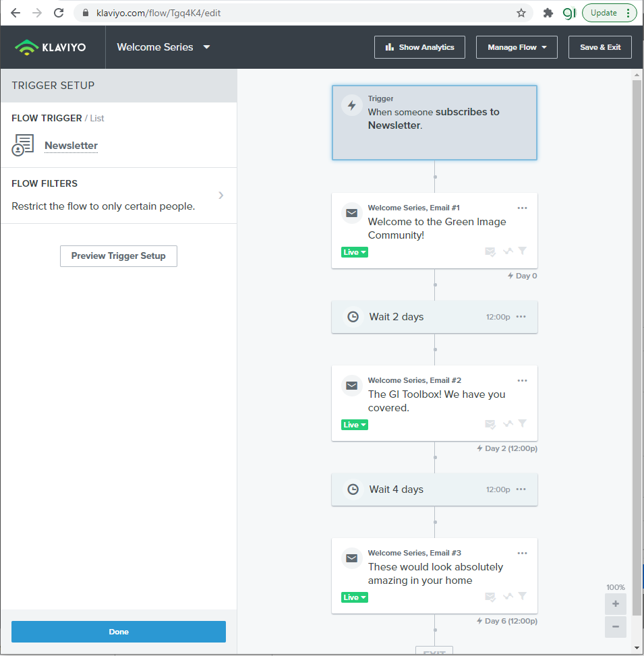Click Preview Trigger Setup button
Viewport: 644px width, 656px height.
pyautogui.click(x=119, y=256)
